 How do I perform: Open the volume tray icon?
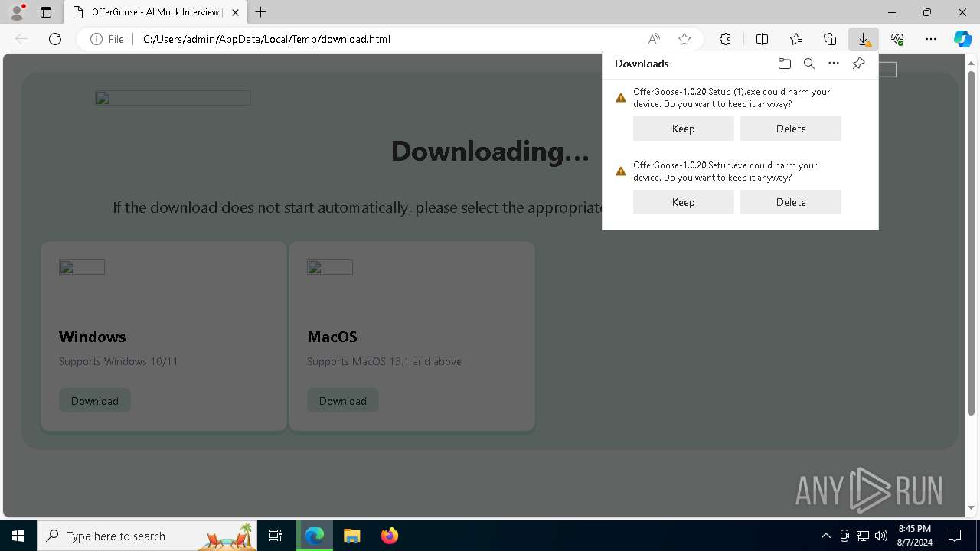point(881,536)
